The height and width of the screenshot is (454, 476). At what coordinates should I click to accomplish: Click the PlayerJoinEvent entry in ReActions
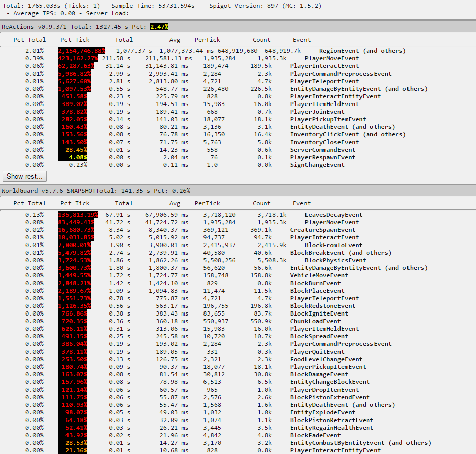317,112
